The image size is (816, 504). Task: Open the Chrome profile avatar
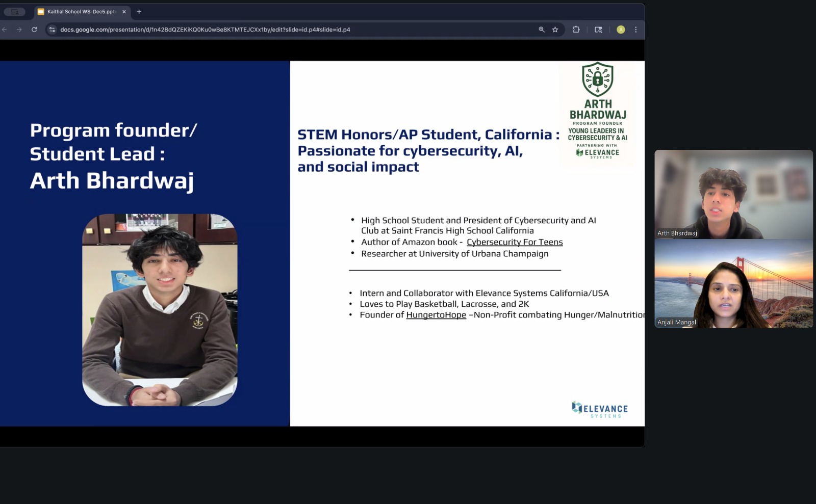tap(621, 30)
